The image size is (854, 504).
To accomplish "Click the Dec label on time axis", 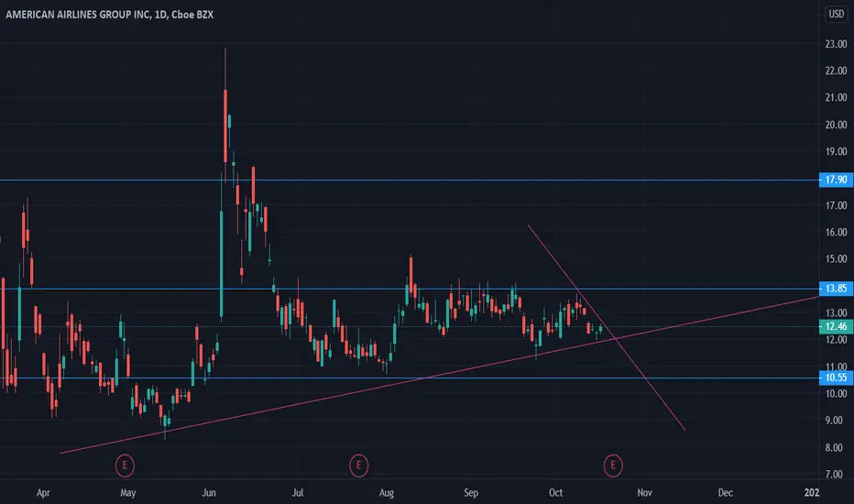I will pyautogui.click(x=725, y=493).
